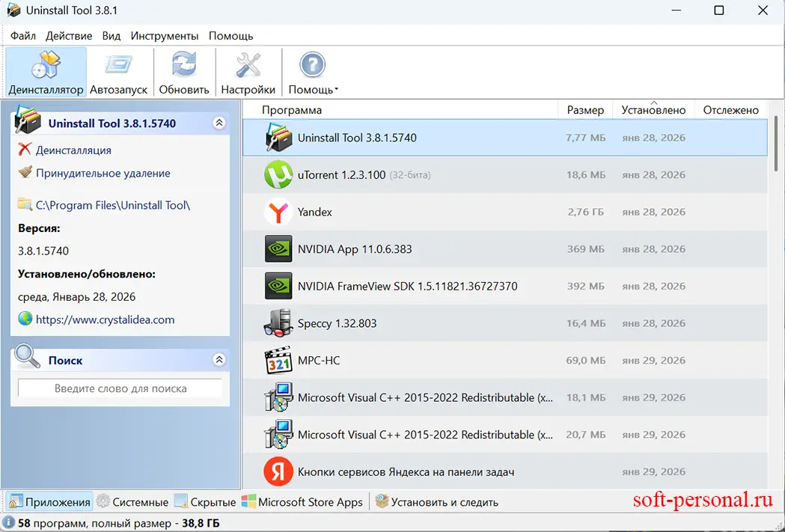The height and width of the screenshot is (532, 785).
Task: Select the MPC-HC clapperboard icon
Action: [x=278, y=360]
